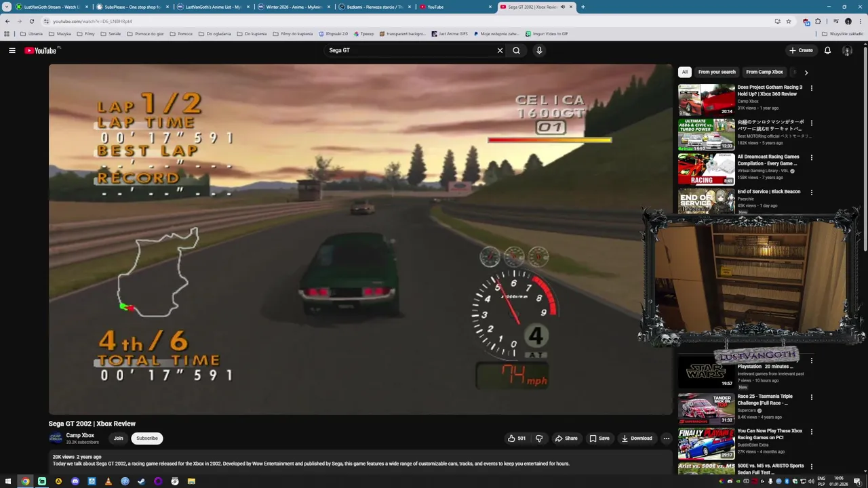
Task: Dislike the Sega GT 2002 video
Action: coord(539,438)
